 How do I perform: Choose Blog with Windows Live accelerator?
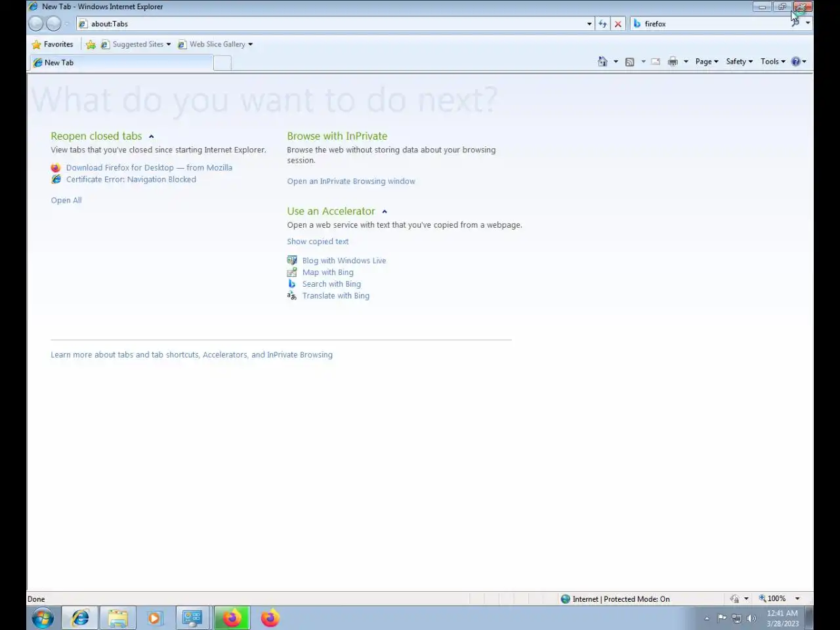tap(344, 261)
